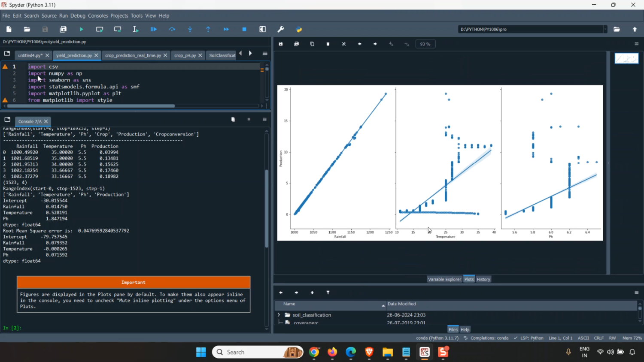Open Preferences with the wrench icon
644x362 pixels.
point(281,29)
